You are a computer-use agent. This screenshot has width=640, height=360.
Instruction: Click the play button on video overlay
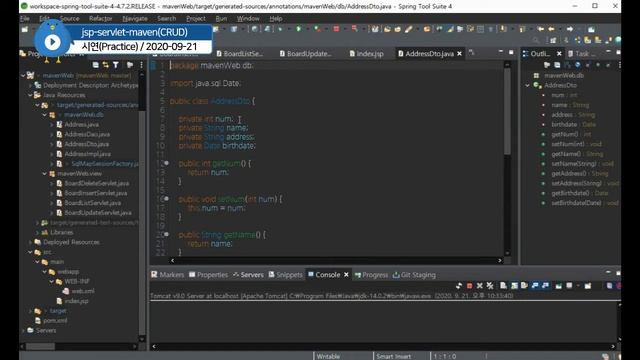coord(52,42)
